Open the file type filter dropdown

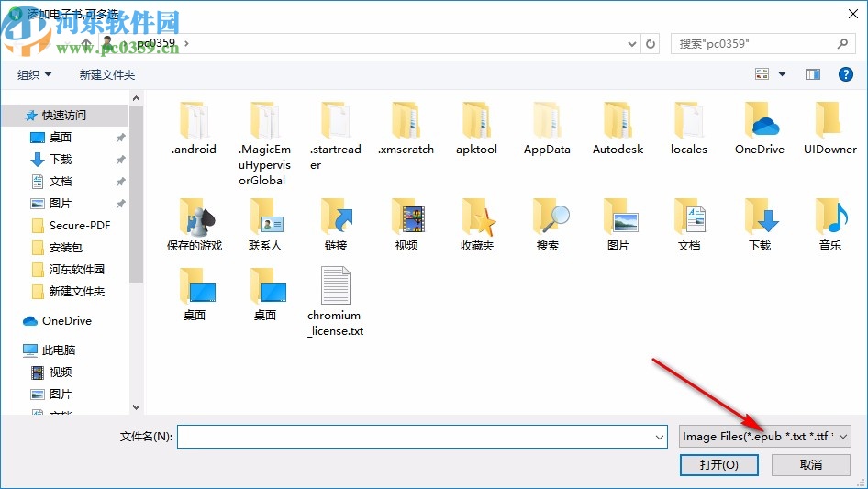pos(764,437)
